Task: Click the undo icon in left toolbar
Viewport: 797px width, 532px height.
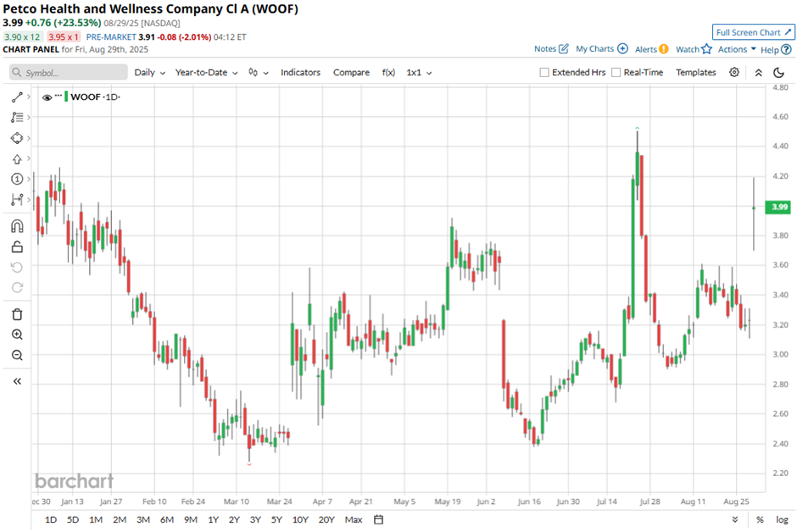Action: 17,268
